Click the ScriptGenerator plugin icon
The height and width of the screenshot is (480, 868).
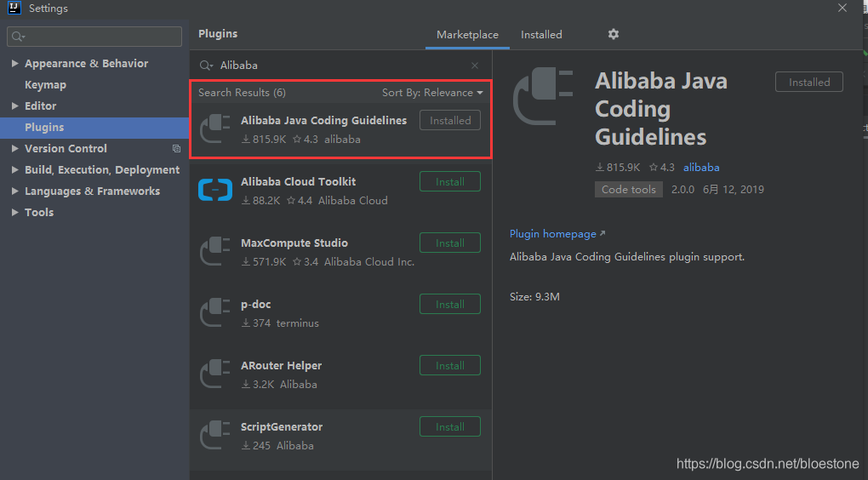pyautogui.click(x=215, y=435)
